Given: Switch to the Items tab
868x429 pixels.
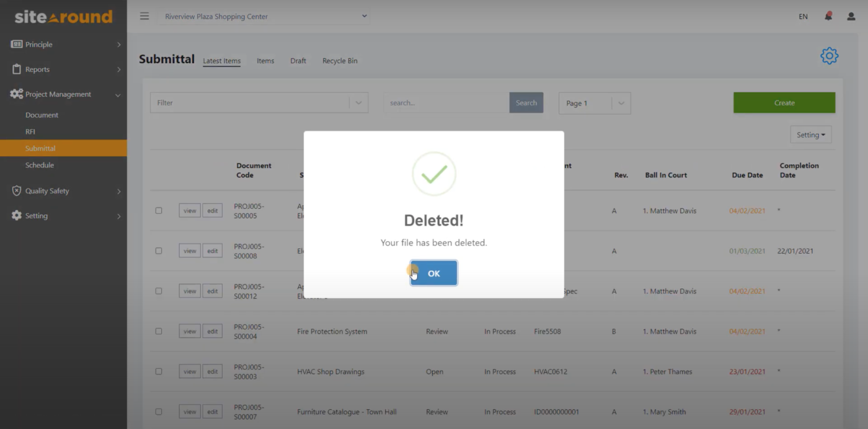Looking at the screenshot, I should [265, 61].
